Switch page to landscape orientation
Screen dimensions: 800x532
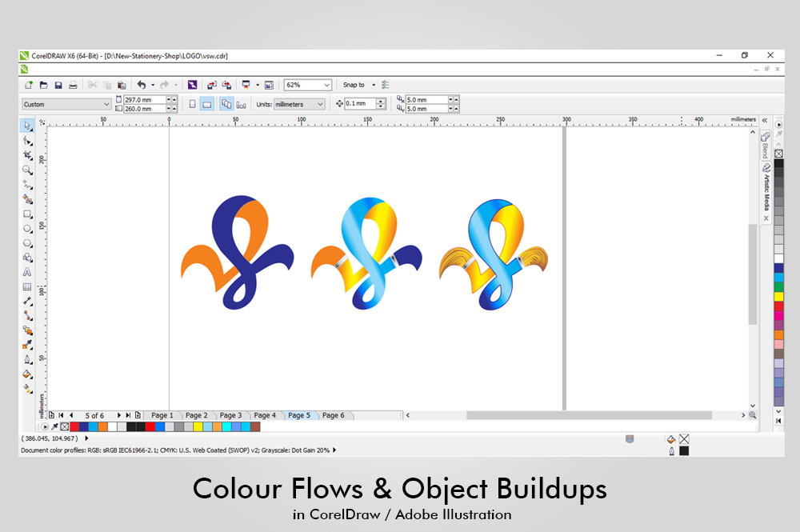[206, 104]
